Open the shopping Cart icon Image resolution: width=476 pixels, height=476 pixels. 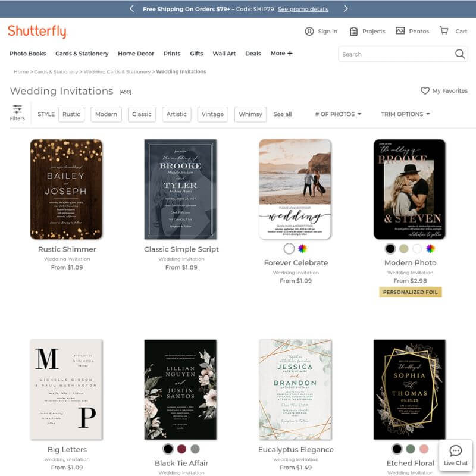(x=444, y=30)
